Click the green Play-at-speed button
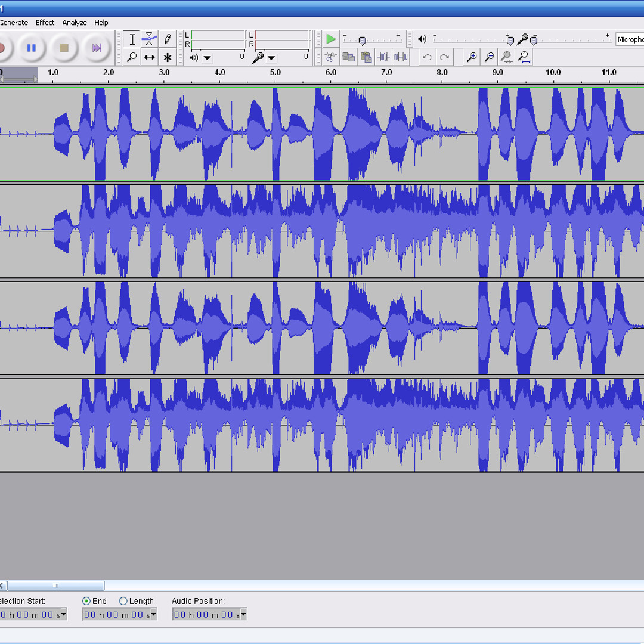This screenshot has height=644, width=644. tap(330, 39)
